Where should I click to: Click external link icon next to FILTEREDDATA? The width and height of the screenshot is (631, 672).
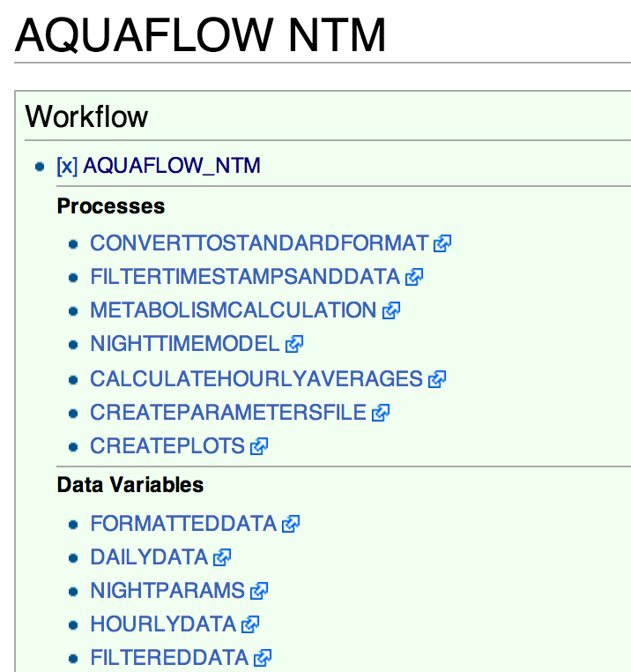pos(263,659)
